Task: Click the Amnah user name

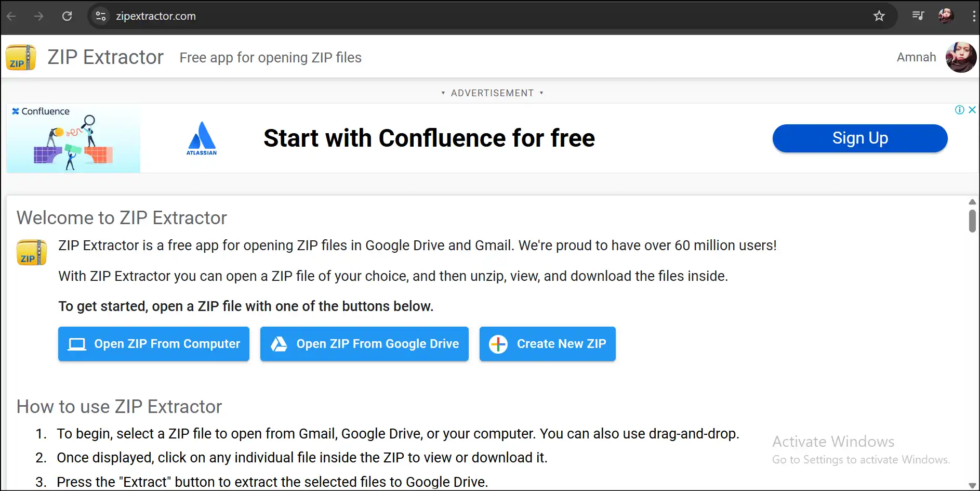Action: 916,57
